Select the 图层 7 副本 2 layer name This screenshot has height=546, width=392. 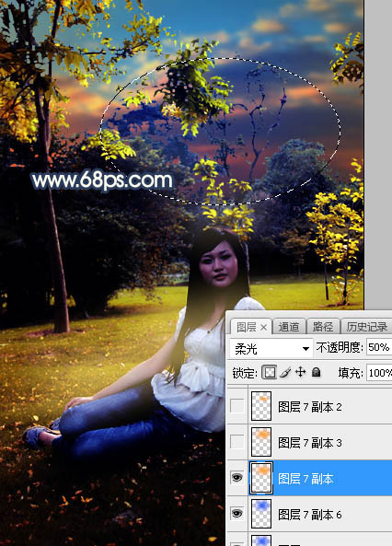[309, 407]
